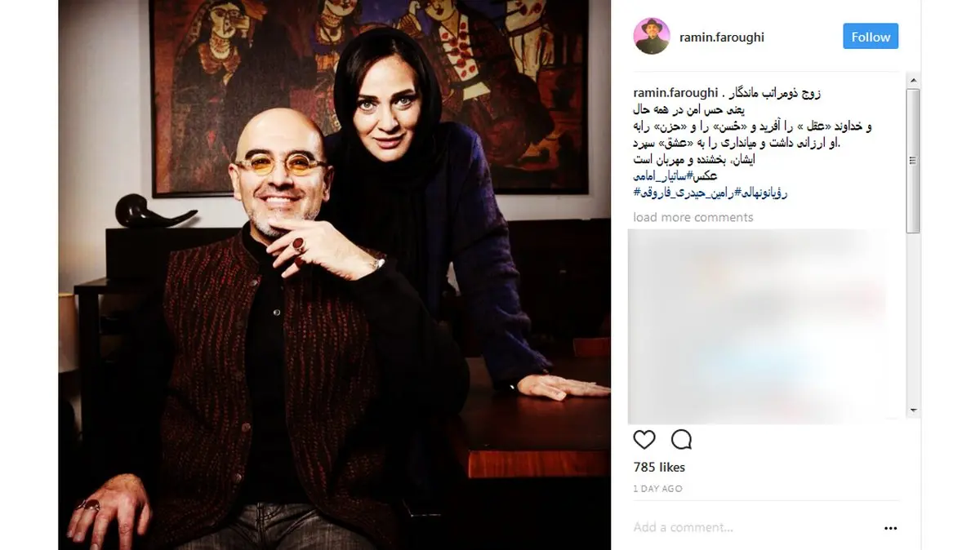980x550 pixels.
Task: Click the speech bubble comment icon
Action: tap(681, 440)
